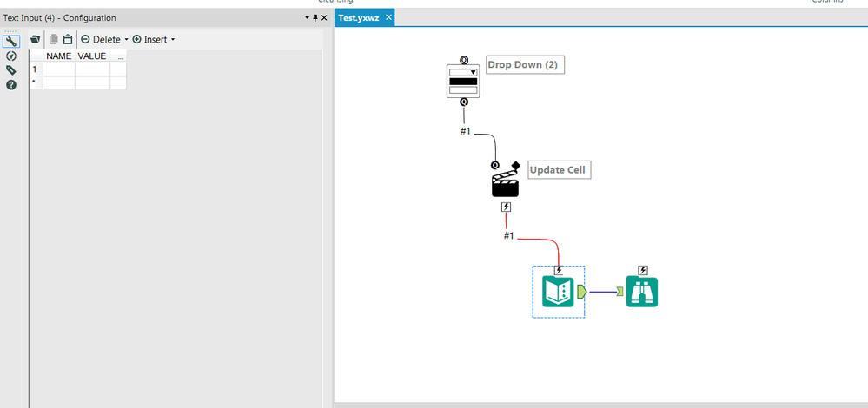Toggle the Configuration panel pin
The width and height of the screenshot is (868, 408).
click(x=315, y=18)
